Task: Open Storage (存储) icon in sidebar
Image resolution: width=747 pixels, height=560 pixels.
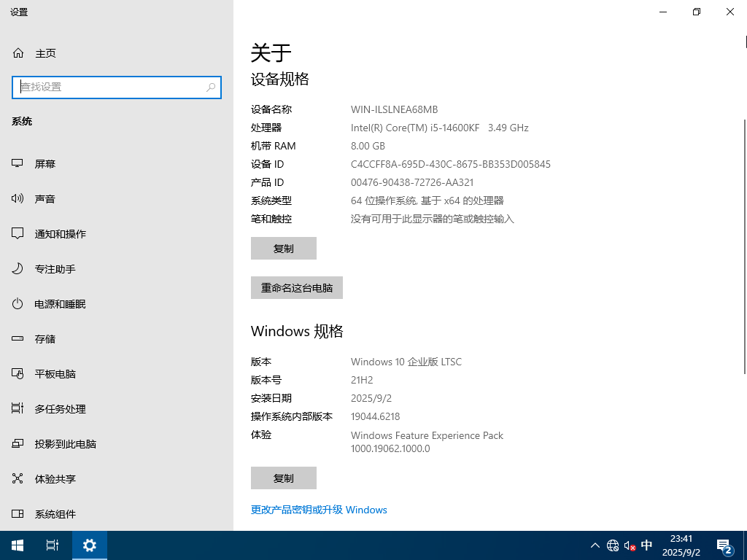Action: [18, 339]
